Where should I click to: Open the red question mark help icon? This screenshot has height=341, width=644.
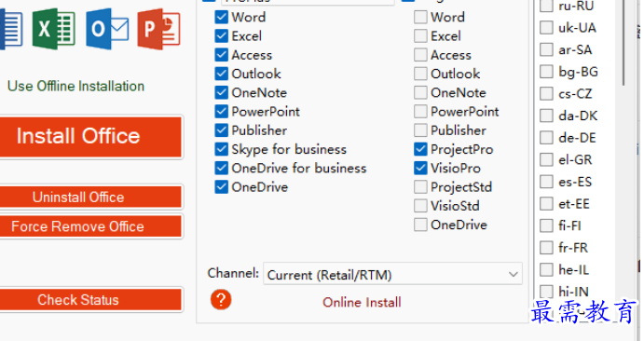[x=221, y=300]
